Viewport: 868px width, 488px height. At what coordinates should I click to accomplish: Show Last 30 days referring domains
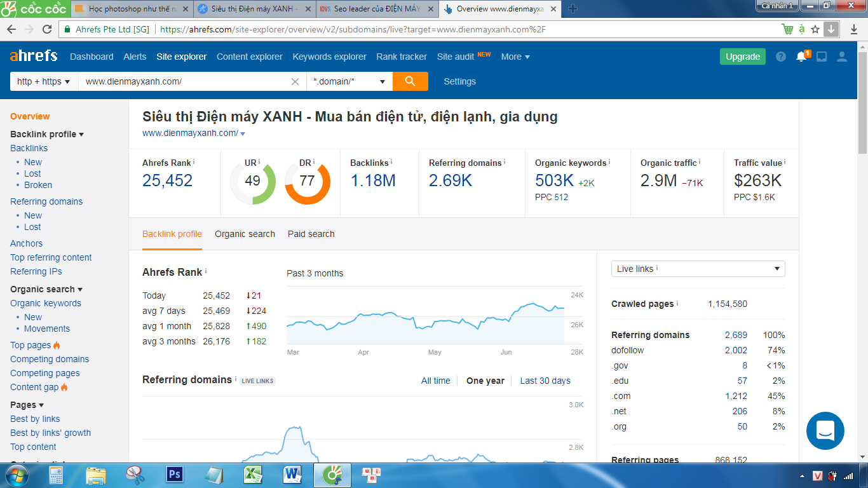(545, 381)
